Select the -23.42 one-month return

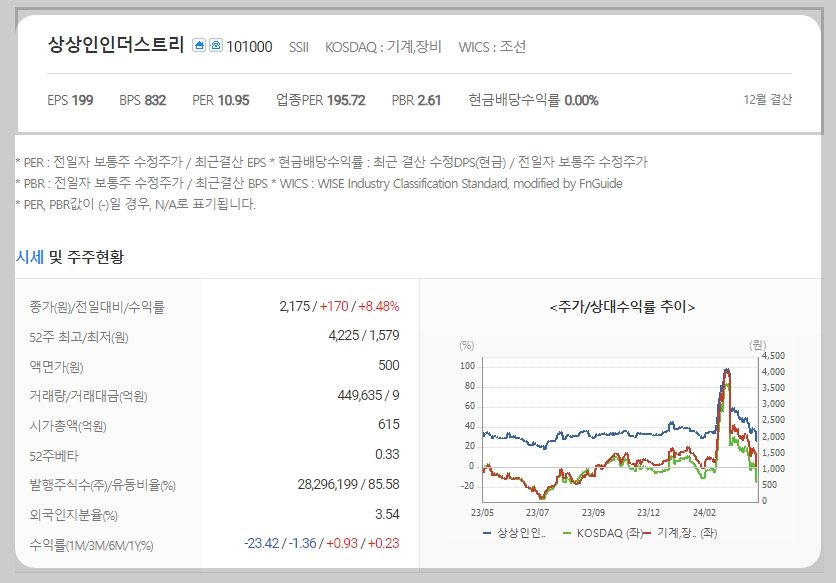pyautogui.click(x=261, y=544)
